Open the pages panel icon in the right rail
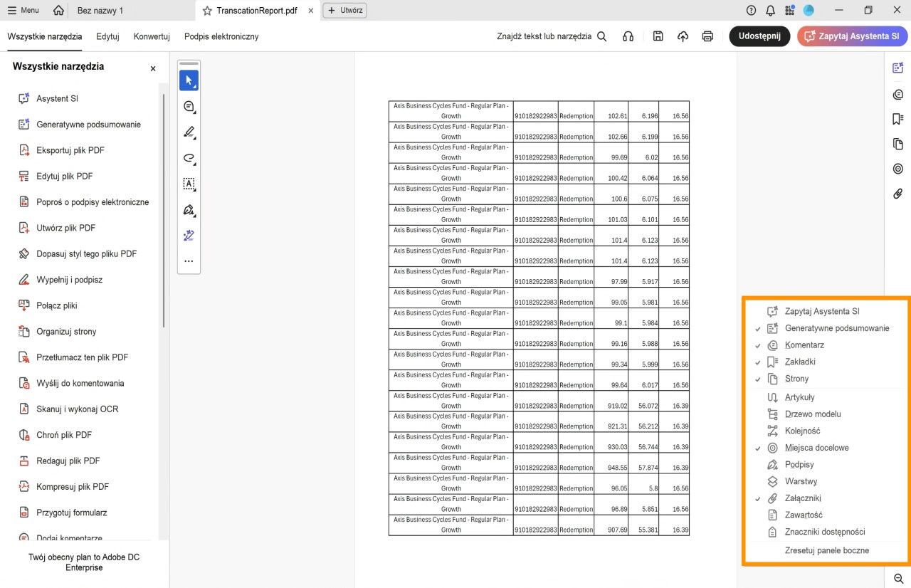911x588 pixels. 897,144
